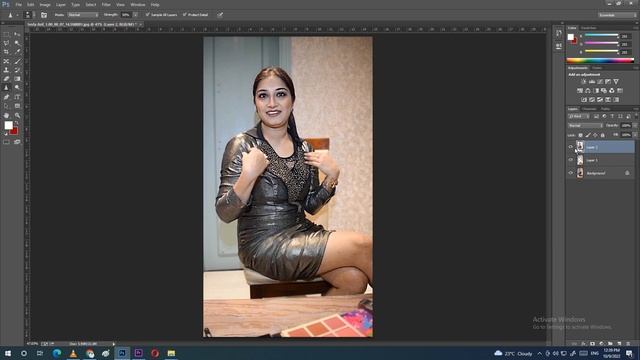Toggle Quick Mask mode
The image size is (640, 360).
coord(7,142)
